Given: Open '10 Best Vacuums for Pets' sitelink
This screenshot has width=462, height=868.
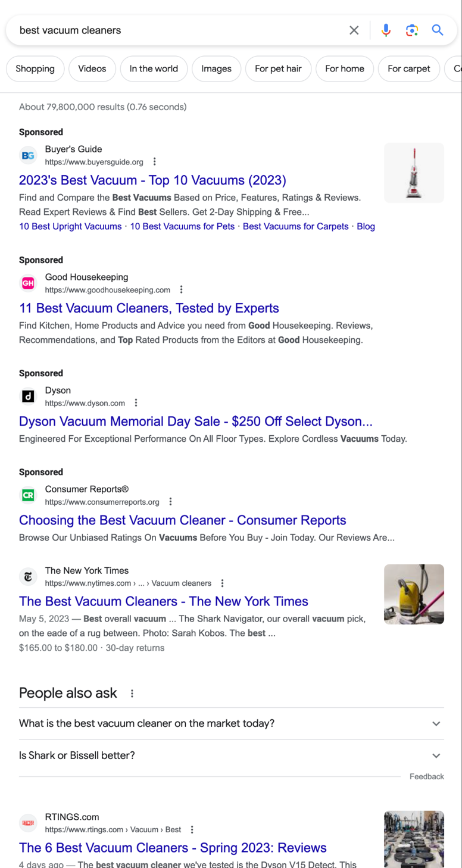Looking at the screenshot, I should pyautogui.click(x=182, y=227).
